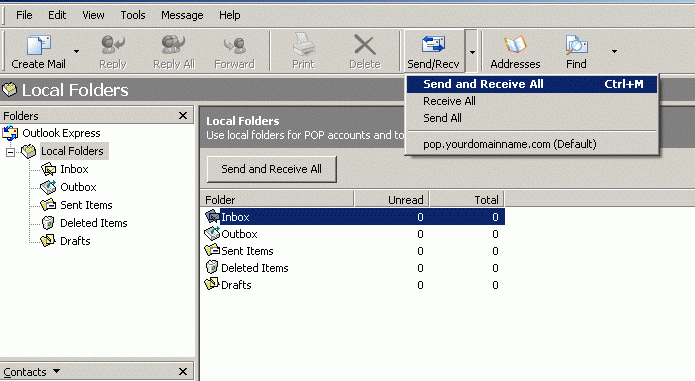Click the Create Mail toolbar icon

38,45
